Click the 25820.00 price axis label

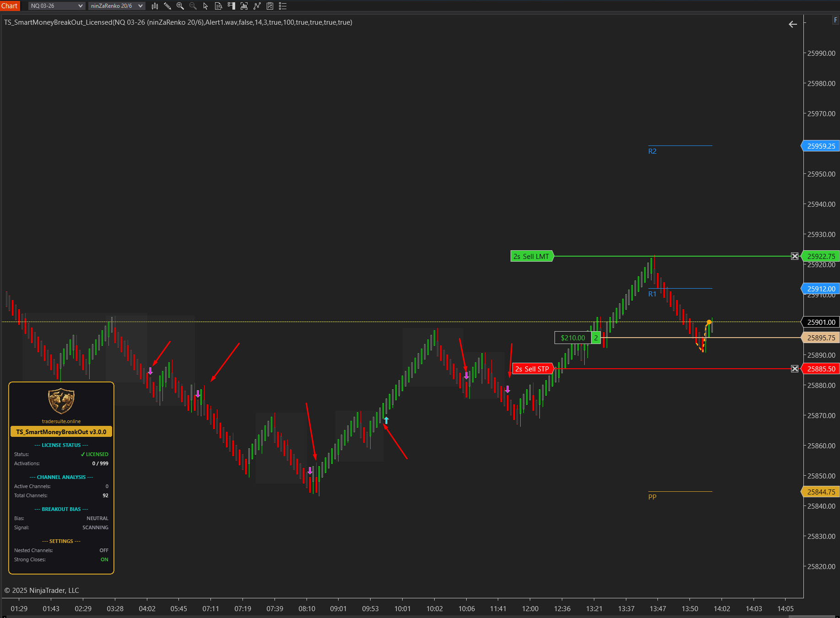click(821, 566)
